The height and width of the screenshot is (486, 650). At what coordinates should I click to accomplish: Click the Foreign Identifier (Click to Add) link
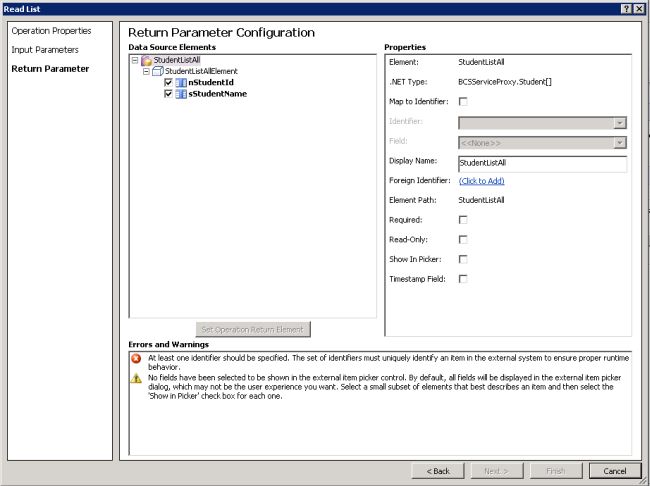click(x=481, y=180)
